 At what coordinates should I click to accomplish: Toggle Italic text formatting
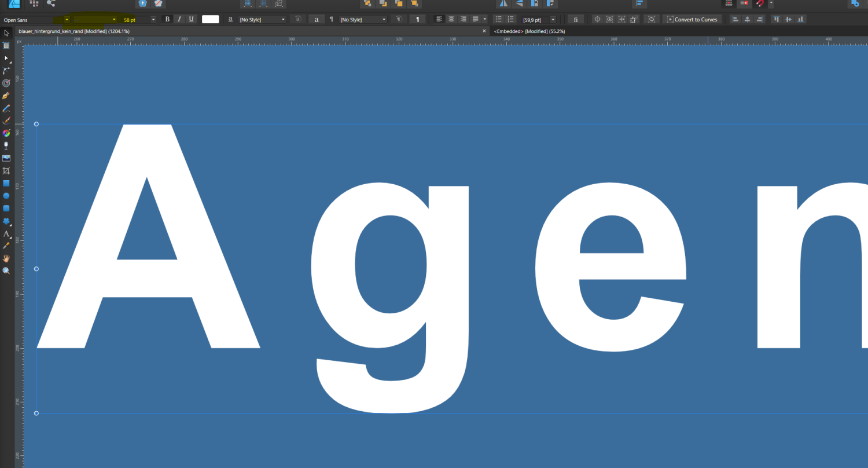coord(179,20)
